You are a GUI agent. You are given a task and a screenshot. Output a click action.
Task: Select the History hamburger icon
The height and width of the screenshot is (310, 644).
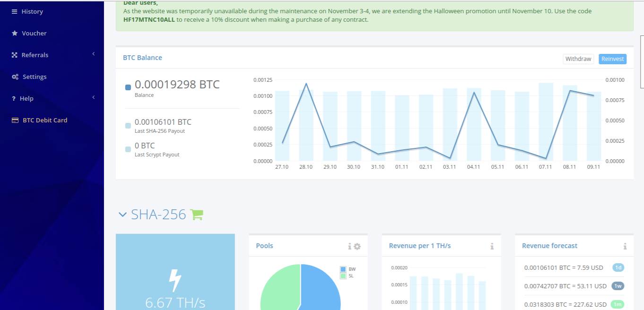point(15,11)
